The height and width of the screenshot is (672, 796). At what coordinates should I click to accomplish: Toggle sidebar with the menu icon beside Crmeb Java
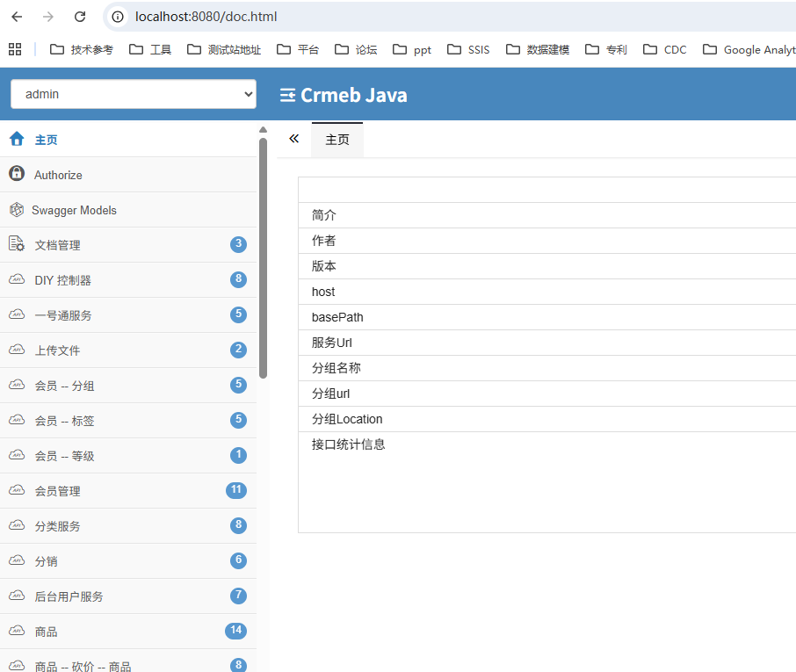tap(287, 95)
